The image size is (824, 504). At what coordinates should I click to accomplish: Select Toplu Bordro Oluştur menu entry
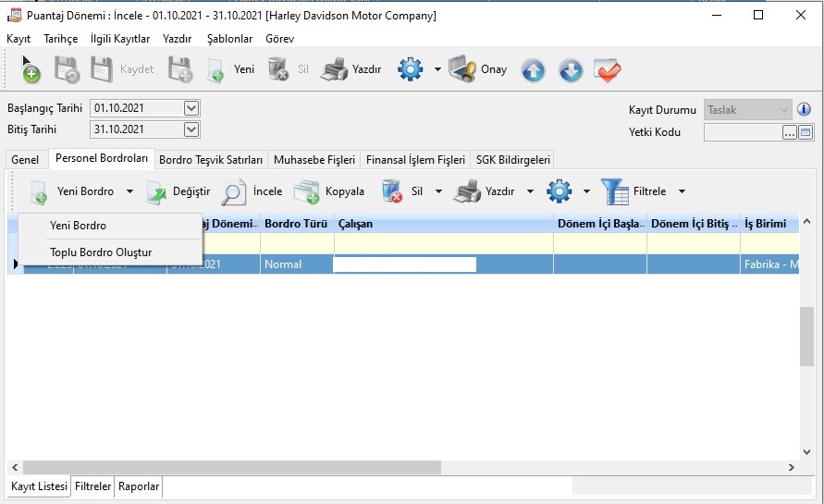click(x=101, y=252)
